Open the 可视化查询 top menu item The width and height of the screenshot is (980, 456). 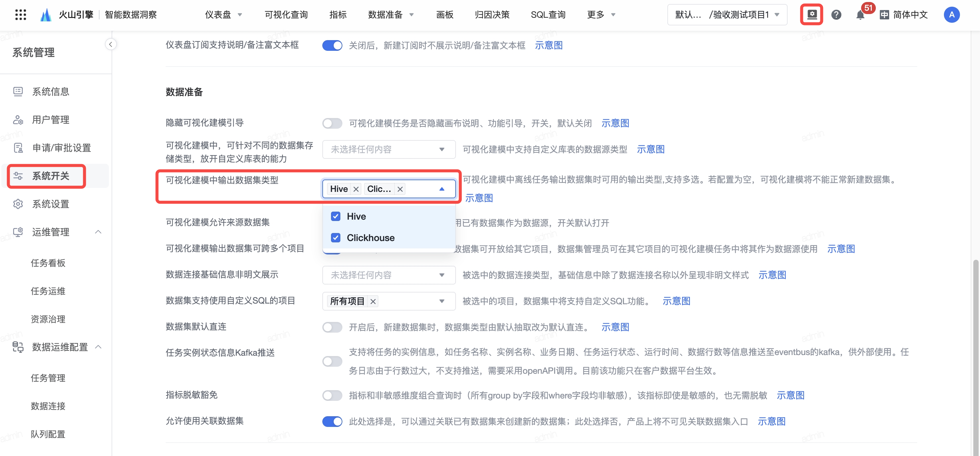tap(286, 14)
